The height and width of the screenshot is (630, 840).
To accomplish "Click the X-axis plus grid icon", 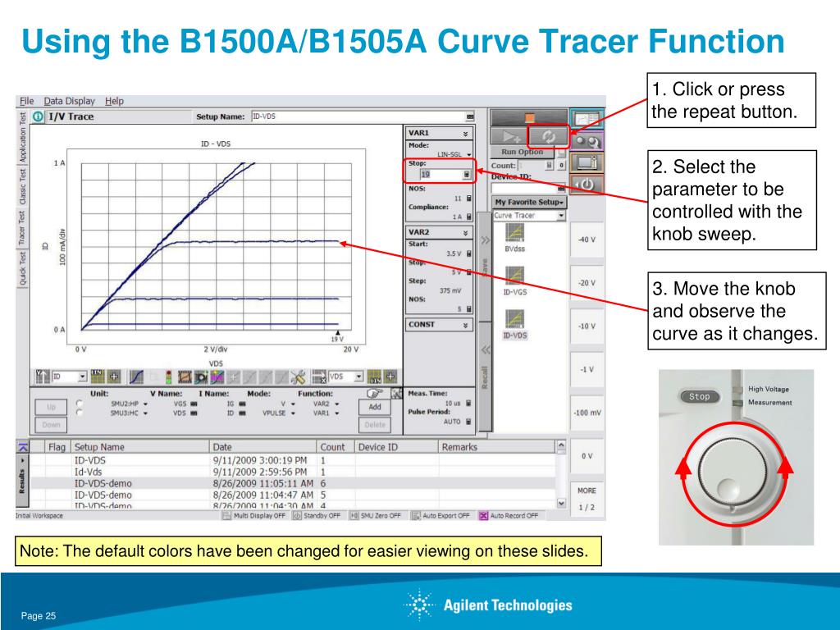I will [390, 377].
